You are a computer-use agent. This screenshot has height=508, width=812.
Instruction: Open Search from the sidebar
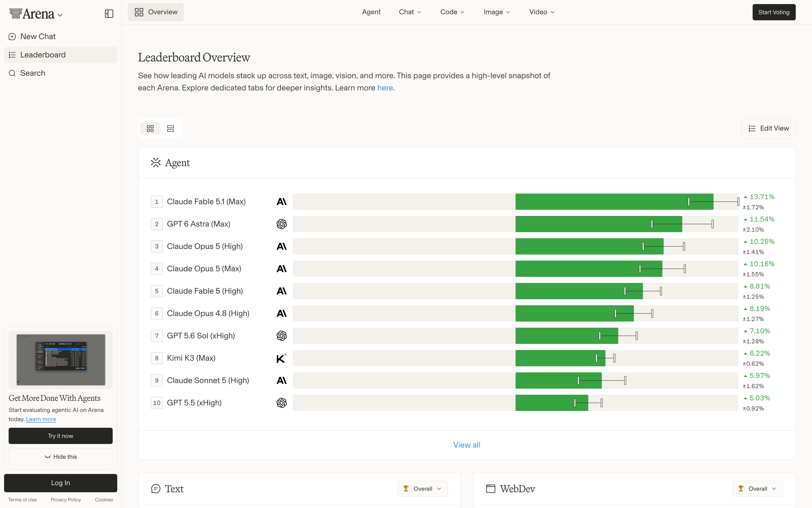pyautogui.click(x=60, y=73)
